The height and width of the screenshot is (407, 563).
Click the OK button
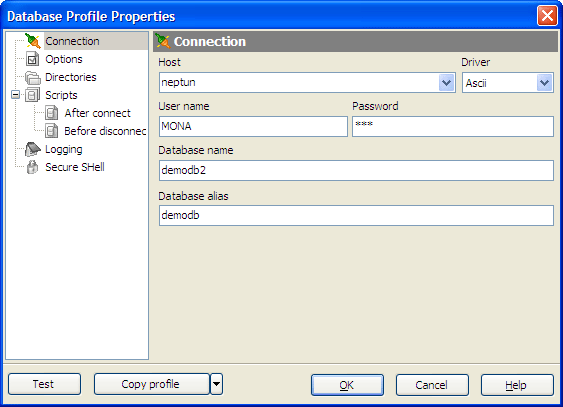tap(347, 385)
